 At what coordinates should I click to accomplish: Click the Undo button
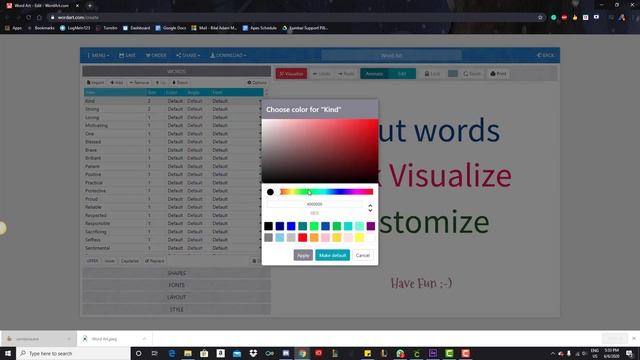(322, 74)
